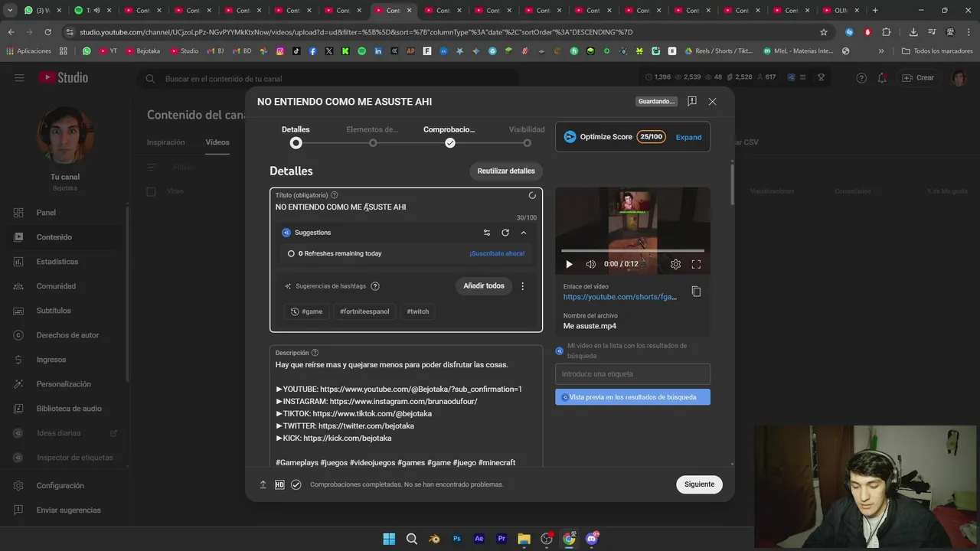Viewport: 980px width, 551px height.
Task: Open Ingresos in the sidebar
Action: pyautogui.click(x=64, y=360)
